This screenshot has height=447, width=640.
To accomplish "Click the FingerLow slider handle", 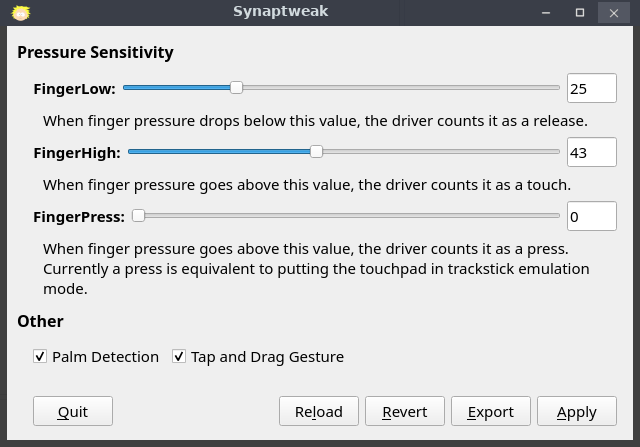I will 236,88.
